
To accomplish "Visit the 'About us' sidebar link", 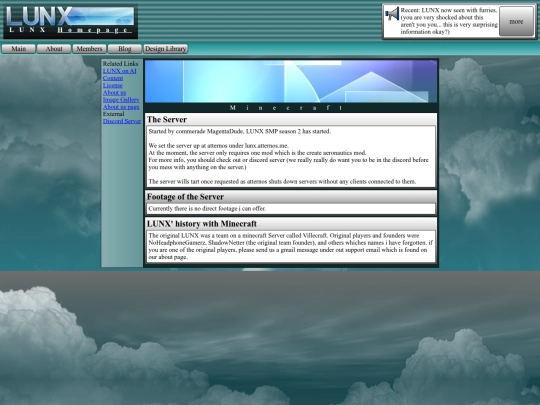I will [x=114, y=93].
